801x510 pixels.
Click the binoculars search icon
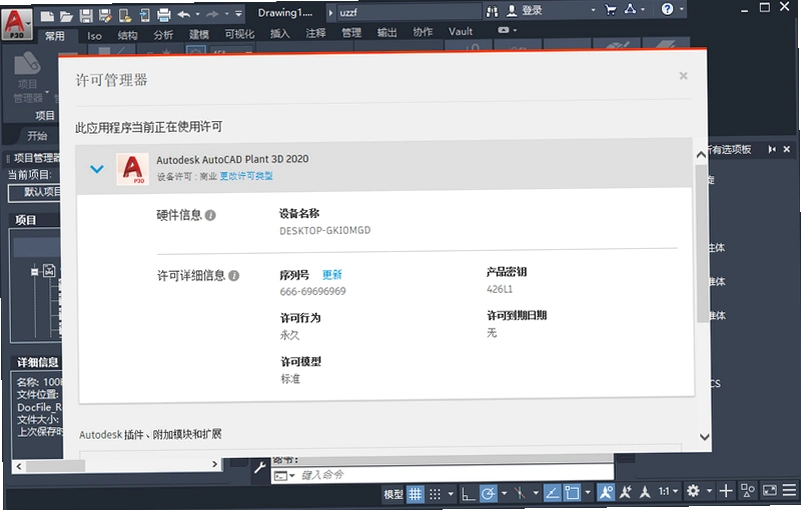[492, 11]
